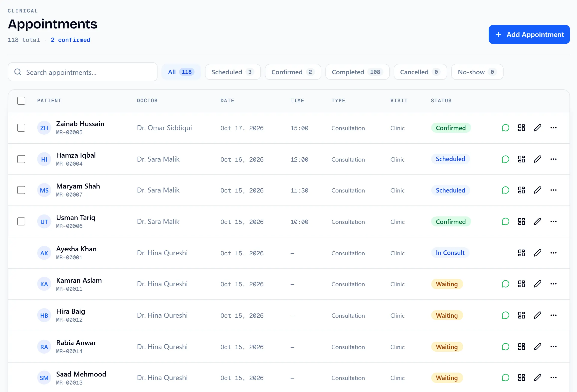
Task: Click the 2 confirmed link
Action: coord(70,40)
